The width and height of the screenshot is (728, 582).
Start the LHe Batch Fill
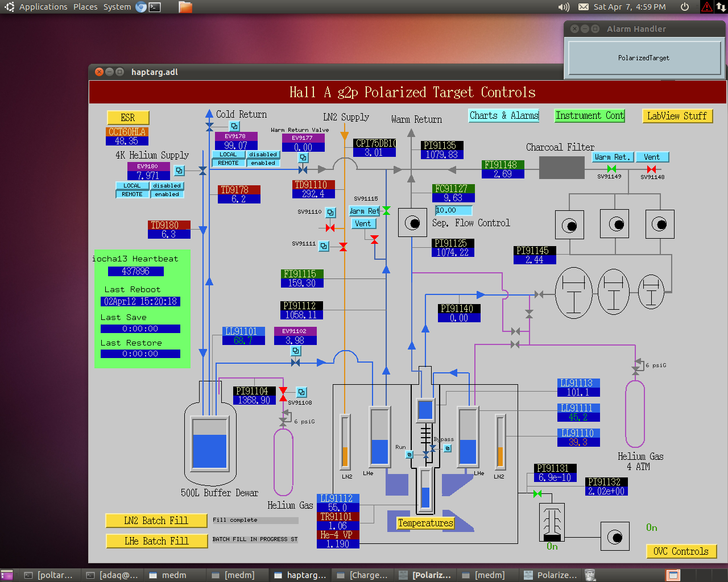click(156, 541)
